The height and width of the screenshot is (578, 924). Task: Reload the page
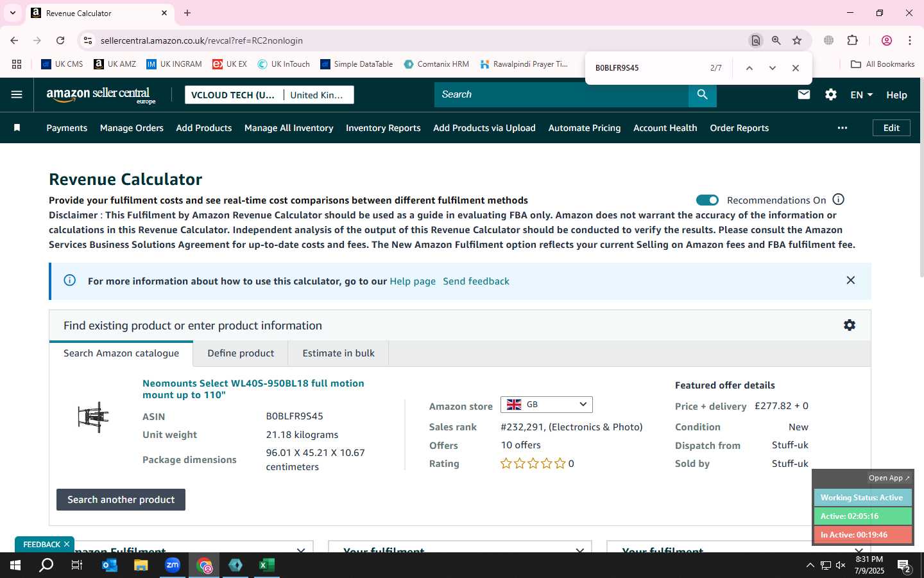[x=60, y=40]
